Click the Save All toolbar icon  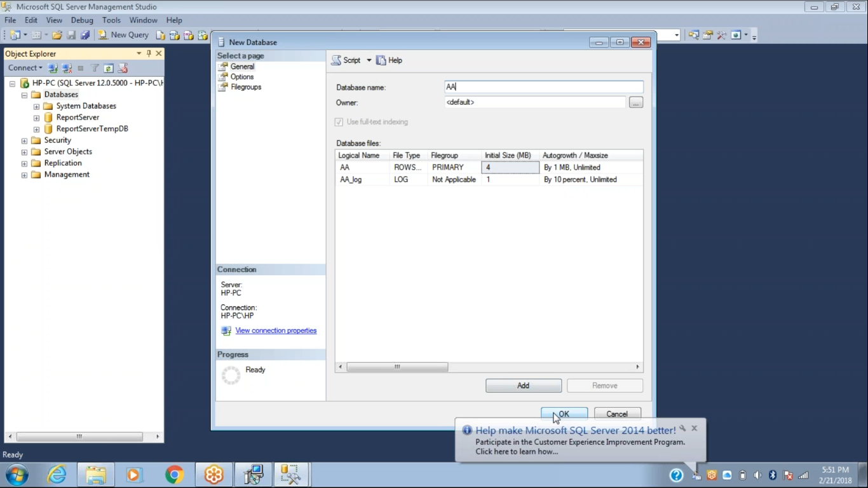[x=85, y=35]
